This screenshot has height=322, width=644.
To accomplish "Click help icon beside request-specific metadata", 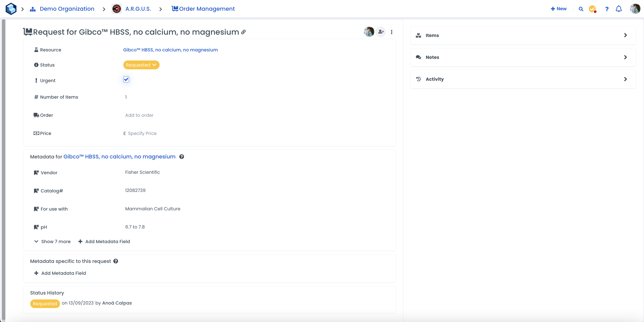I will pyautogui.click(x=116, y=261).
